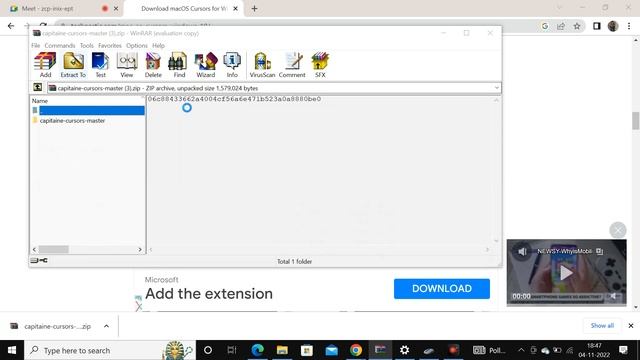Image resolution: width=640 pixels, height=360 pixels.
Task: Open the Chrome profile avatar
Action: tap(613, 26)
